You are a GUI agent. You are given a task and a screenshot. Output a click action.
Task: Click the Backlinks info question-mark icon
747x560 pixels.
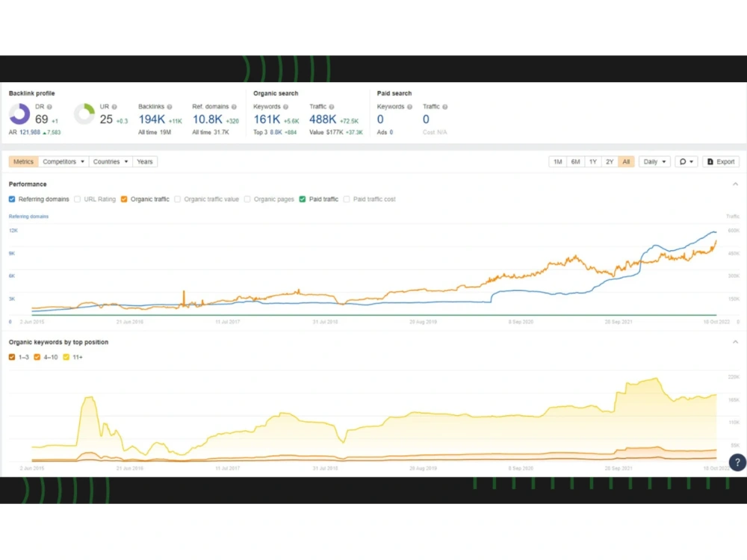click(170, 107)
